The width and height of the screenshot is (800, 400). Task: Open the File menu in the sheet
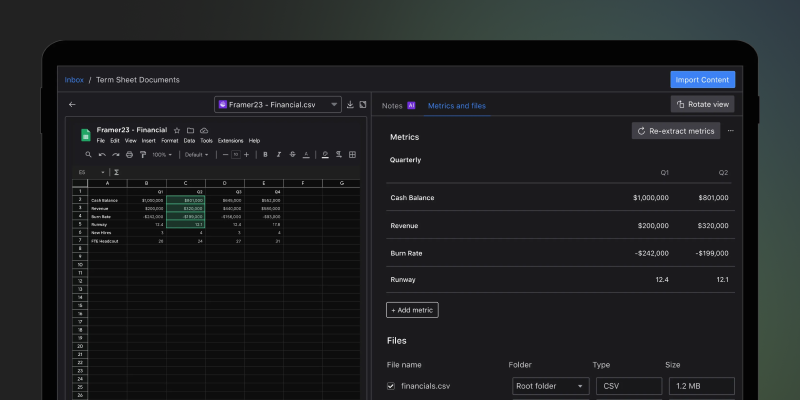coord(101,141)
